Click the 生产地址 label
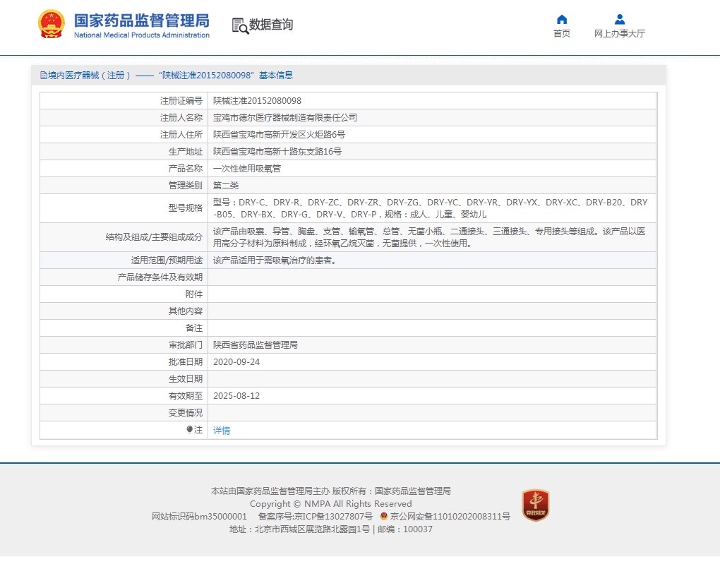 pyautogui.click(x=185, y=152)
